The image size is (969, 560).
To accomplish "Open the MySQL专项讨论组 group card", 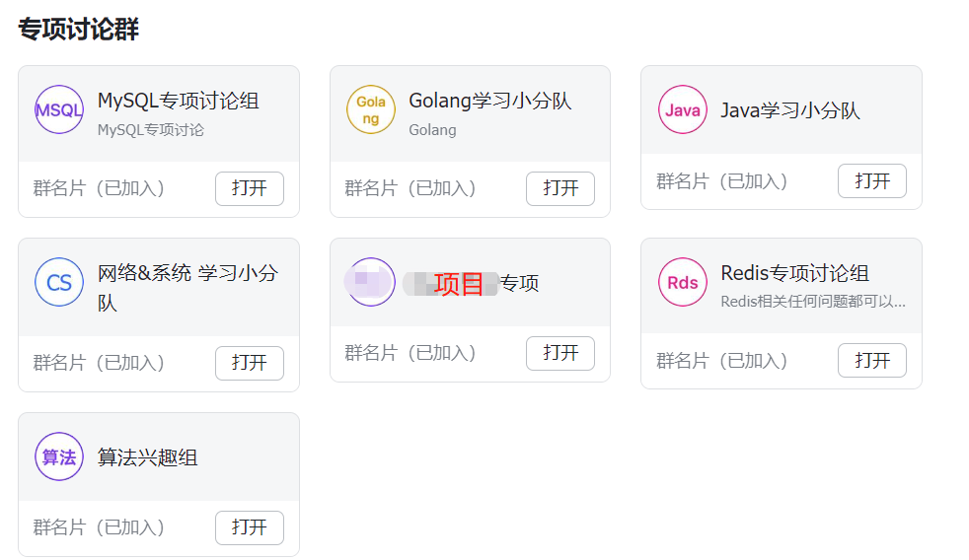I will [249, 188].
